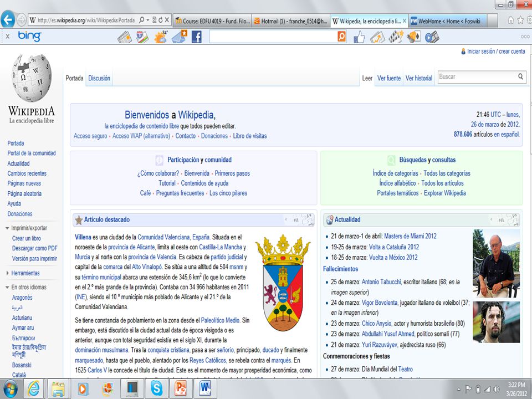This screenshot has width=532, height=399.
Task: Follow the Antonio Tabucchi link
Action: (x=381, y=282)
